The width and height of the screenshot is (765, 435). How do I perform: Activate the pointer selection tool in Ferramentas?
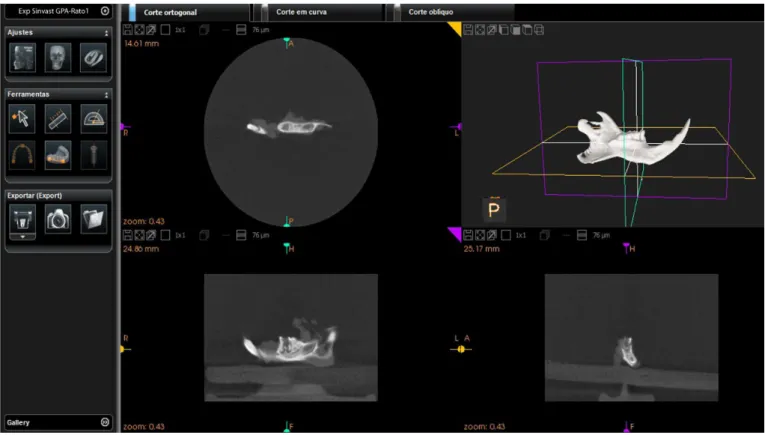22,119
